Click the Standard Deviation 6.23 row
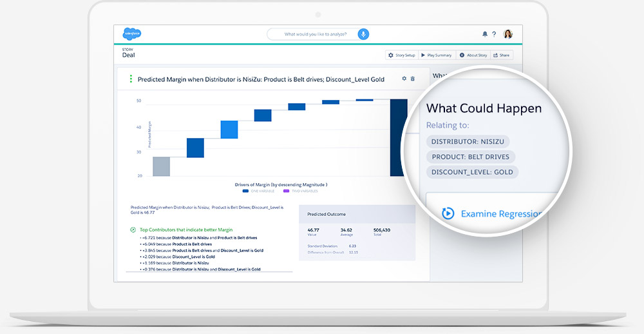The width and height of the screenshot is (644, 334). pyautogui.click(x=331, y=246)
